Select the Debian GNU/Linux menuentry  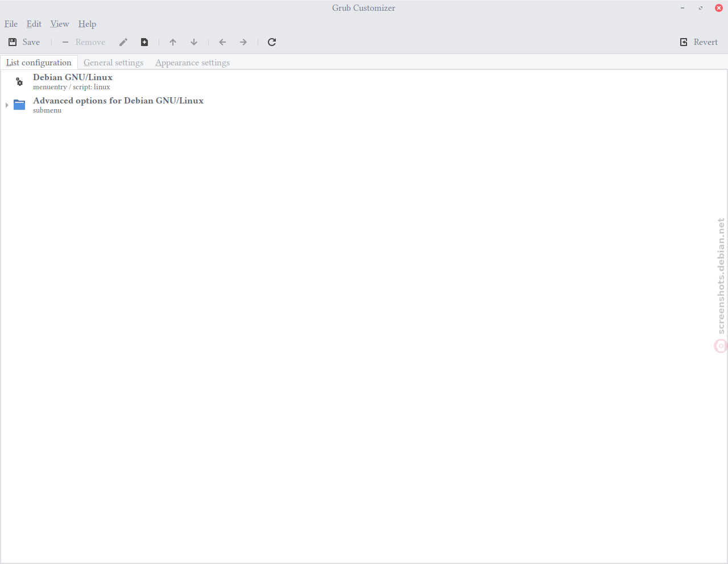pos(363,81)
